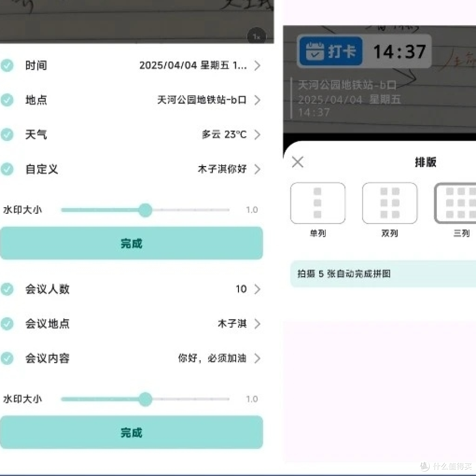
Task: Click the 会议内容 label
Action: 48,358
